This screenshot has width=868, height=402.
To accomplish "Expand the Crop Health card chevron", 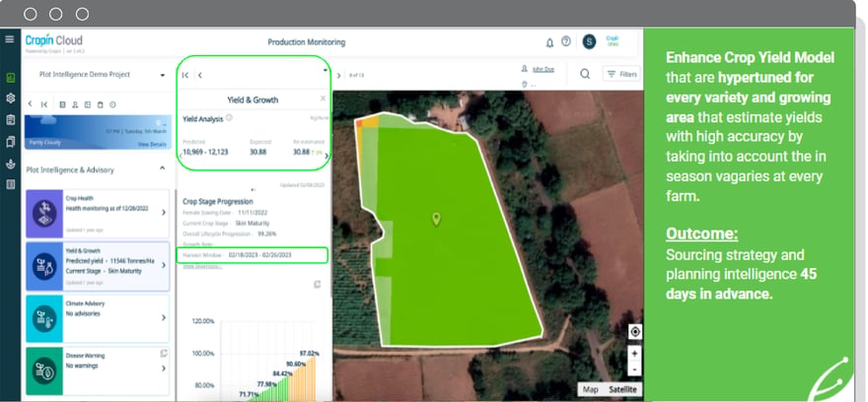I will pyautogui.click(x=164, y=213).
